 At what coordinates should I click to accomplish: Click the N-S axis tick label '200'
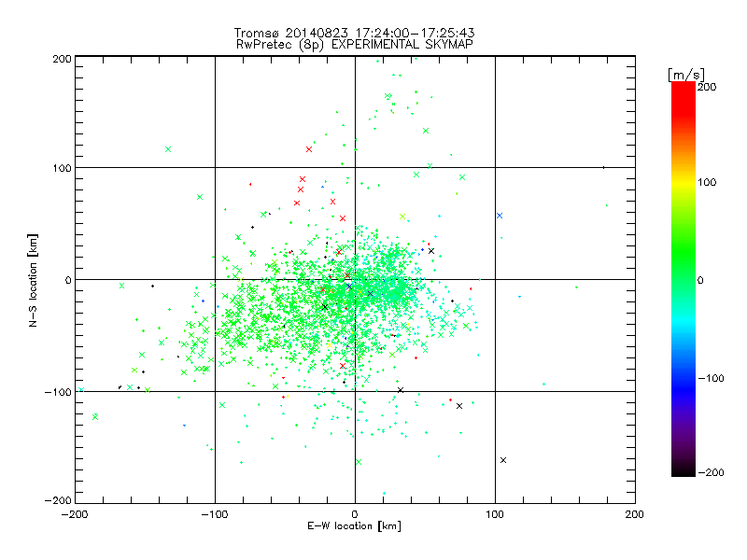point(62,59)
